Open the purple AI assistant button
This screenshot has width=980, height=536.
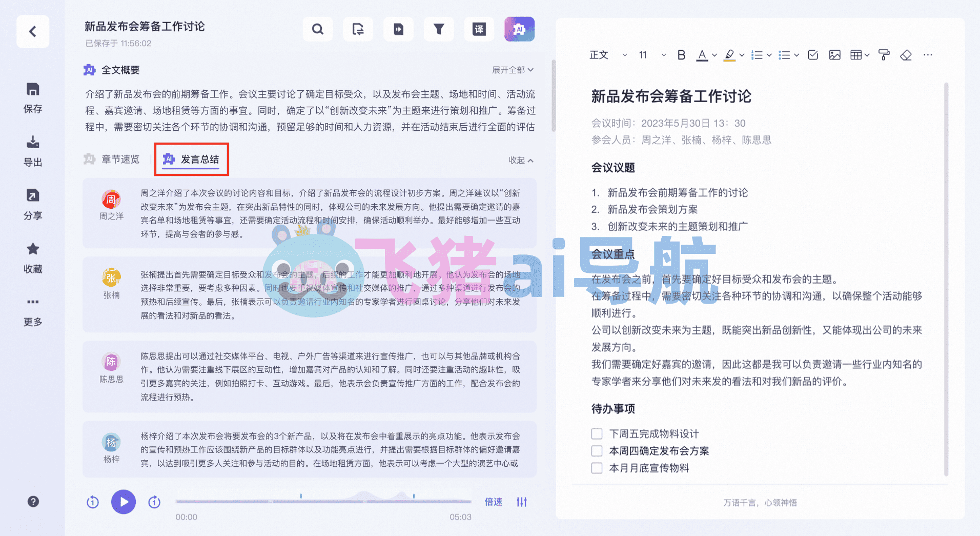coord(519,29)
